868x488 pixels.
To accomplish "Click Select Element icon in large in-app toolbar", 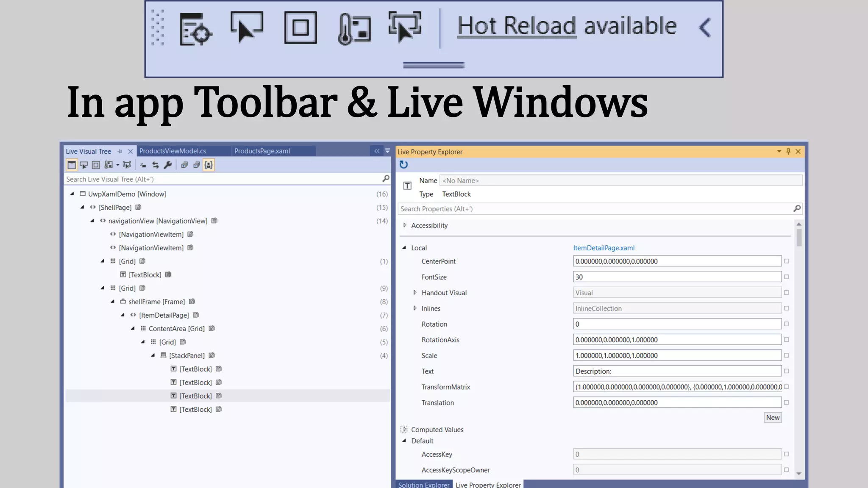I will click(247, 28).
